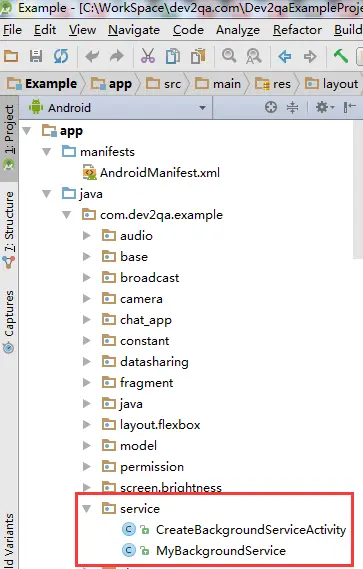This screenshot has width=363, height=569.
Task: Select the datasharing package folder
Action: (145, 362)
